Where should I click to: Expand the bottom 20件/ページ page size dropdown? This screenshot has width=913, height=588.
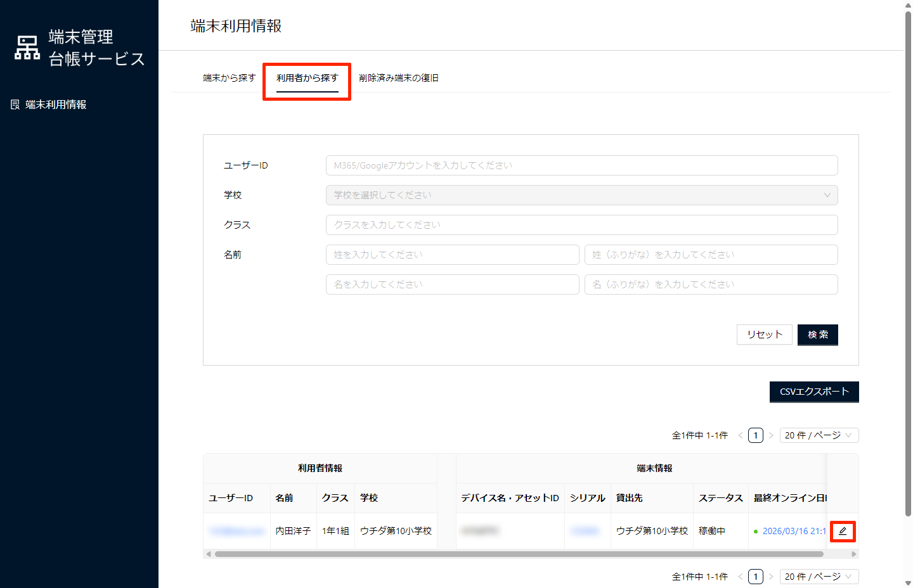click(x=819, y=577)
